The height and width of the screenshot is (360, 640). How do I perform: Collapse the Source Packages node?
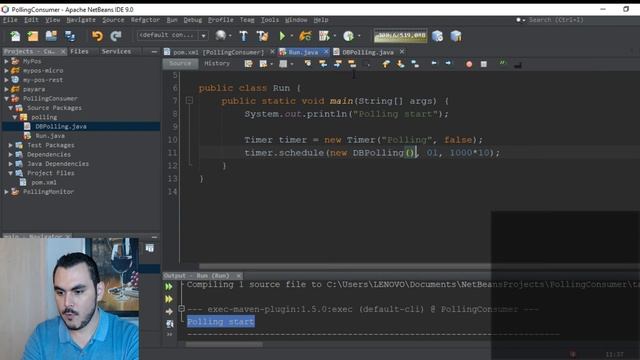click(x=11, y=108)
